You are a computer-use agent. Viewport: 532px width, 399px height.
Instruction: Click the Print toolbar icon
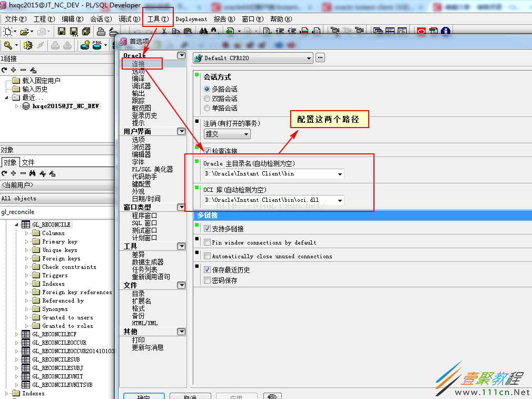point(101,32)
